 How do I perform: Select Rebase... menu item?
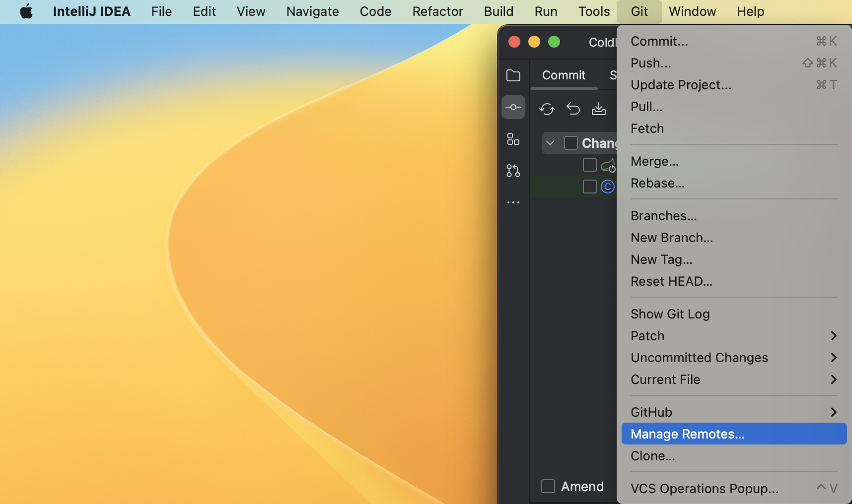coord(734,183)
